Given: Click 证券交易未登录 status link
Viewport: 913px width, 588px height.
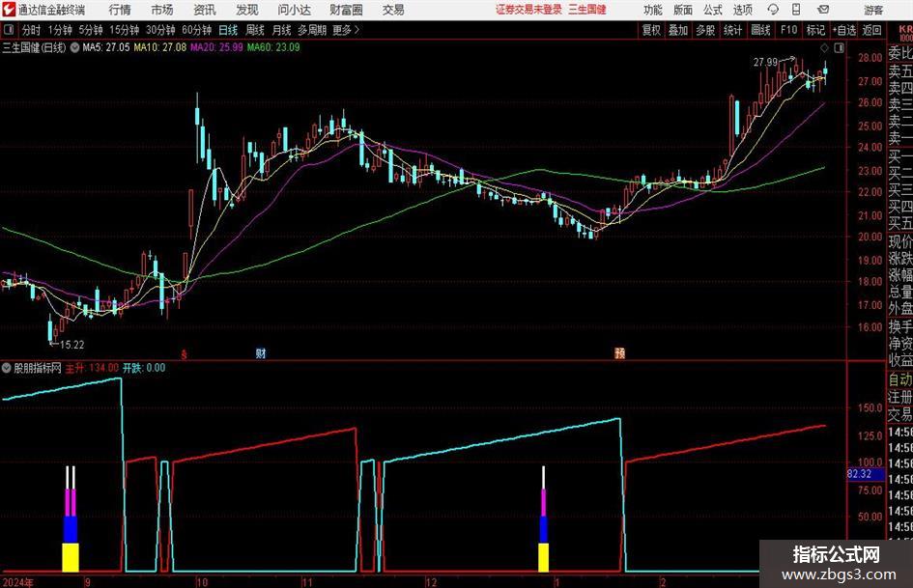Looking at the screenshot, I should pyautogui.click(x=528, y=10).
